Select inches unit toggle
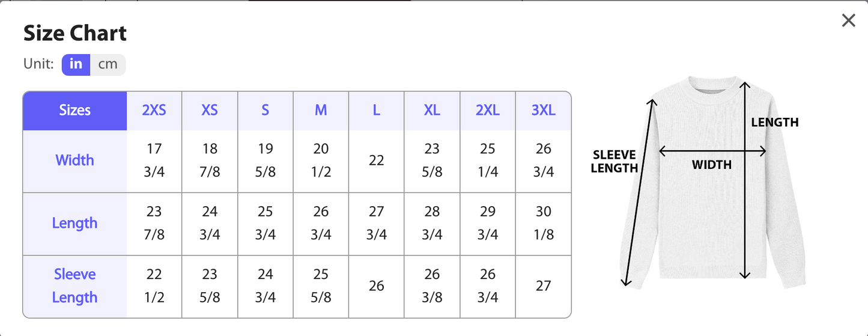Viewport: 868px width, 336px height. (76, 64)
